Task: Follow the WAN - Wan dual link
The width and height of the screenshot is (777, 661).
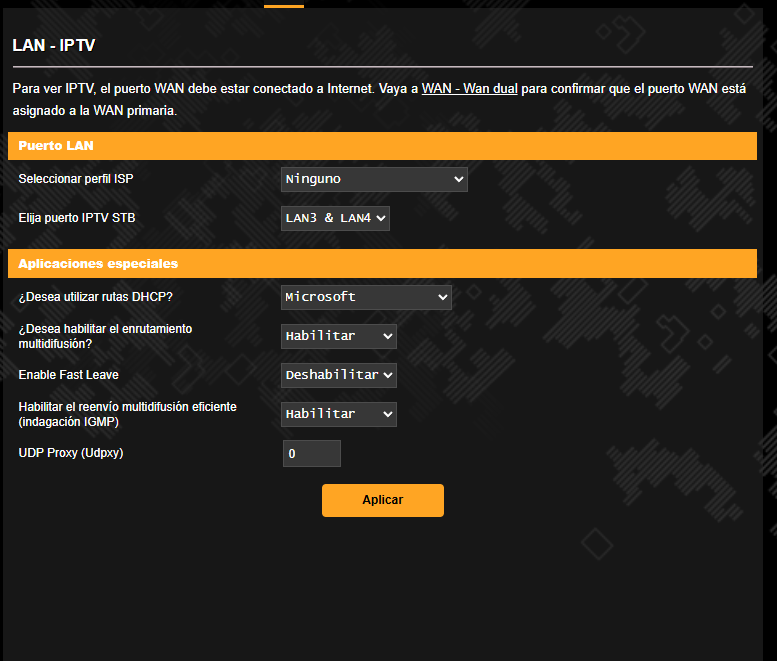Action: click(469, 89)
